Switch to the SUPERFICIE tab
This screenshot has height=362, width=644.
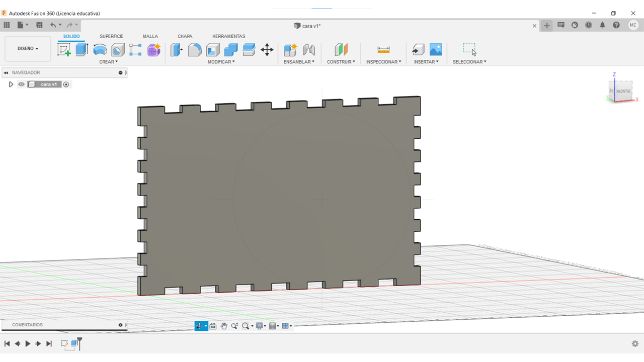click(x=111, y=36)
